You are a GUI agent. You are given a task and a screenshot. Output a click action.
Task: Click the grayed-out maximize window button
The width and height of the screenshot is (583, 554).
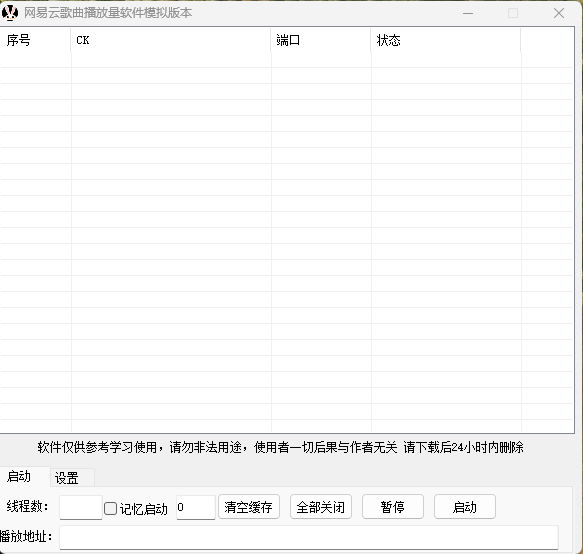pyautogui.click(x=513, y=13)
